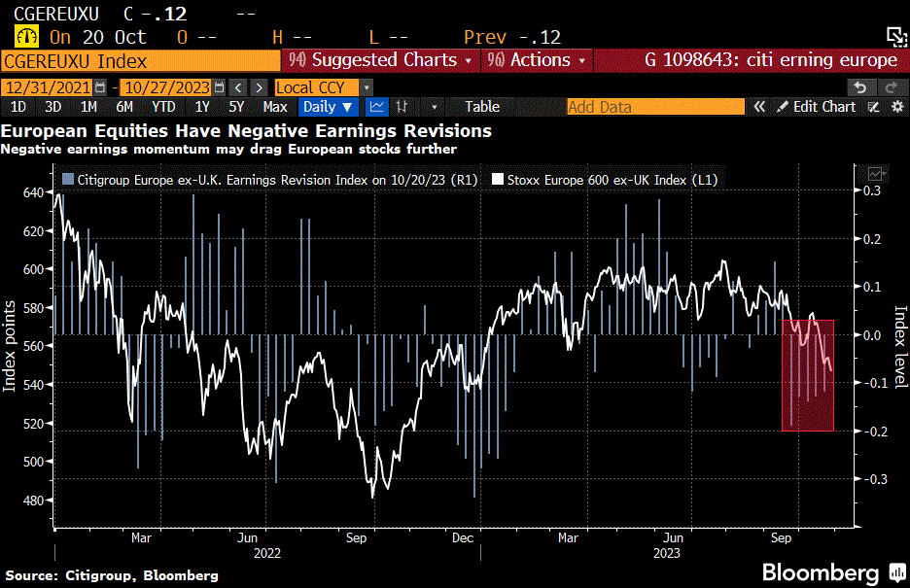This screenshot has height=588, width=910.
Task: Click the Add Data input field
Action: pos(655,107)
